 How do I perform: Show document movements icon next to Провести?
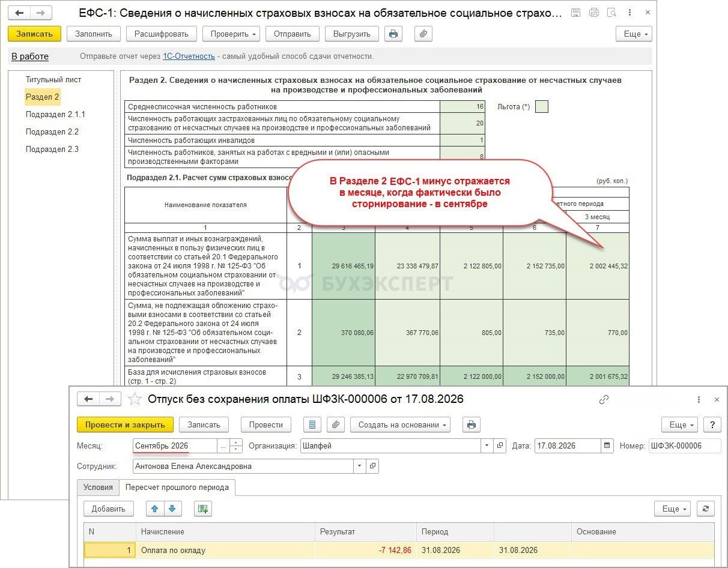[x=312, y=424]
